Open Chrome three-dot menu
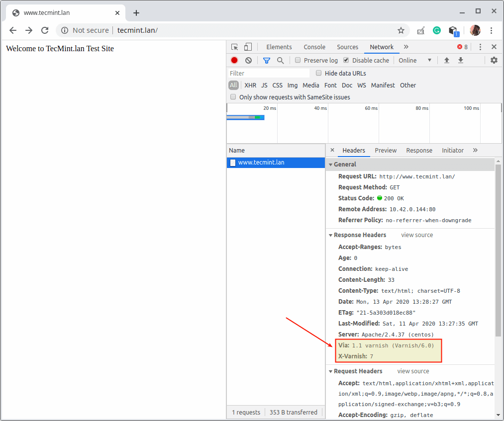 pyautogui.click(x=491, y=30)
